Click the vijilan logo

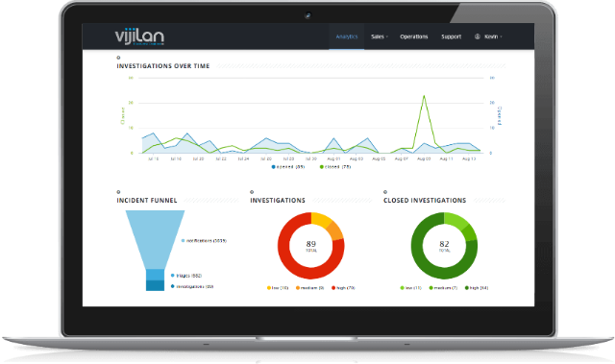(139, 36)
